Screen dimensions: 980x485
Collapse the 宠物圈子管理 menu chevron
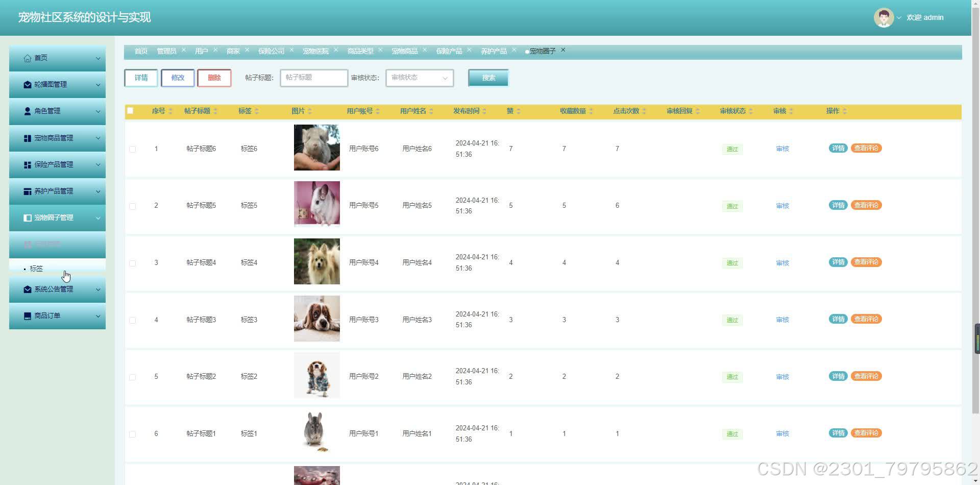click(x=98, y=218)
